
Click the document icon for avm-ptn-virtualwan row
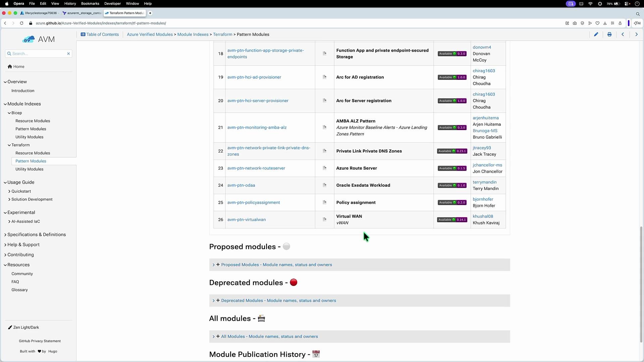click(x=324, y=219)
